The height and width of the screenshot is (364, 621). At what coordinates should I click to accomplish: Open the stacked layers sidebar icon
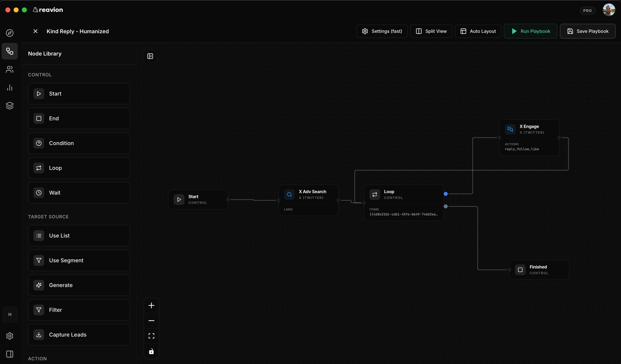10,106
